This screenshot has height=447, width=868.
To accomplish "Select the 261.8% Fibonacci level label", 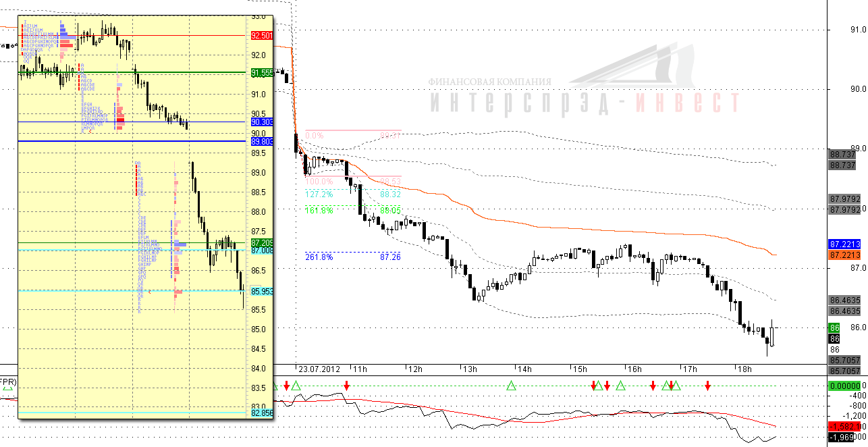I will tap(319, 257).
